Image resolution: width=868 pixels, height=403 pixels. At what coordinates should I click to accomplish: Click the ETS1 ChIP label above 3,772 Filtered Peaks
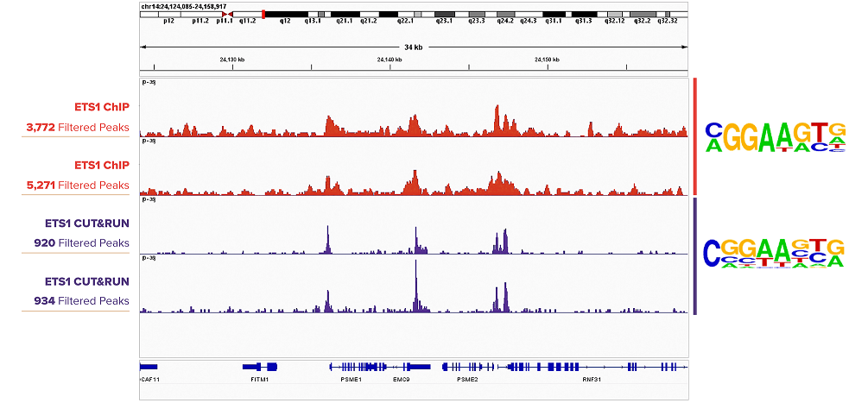tap(102, 107)
